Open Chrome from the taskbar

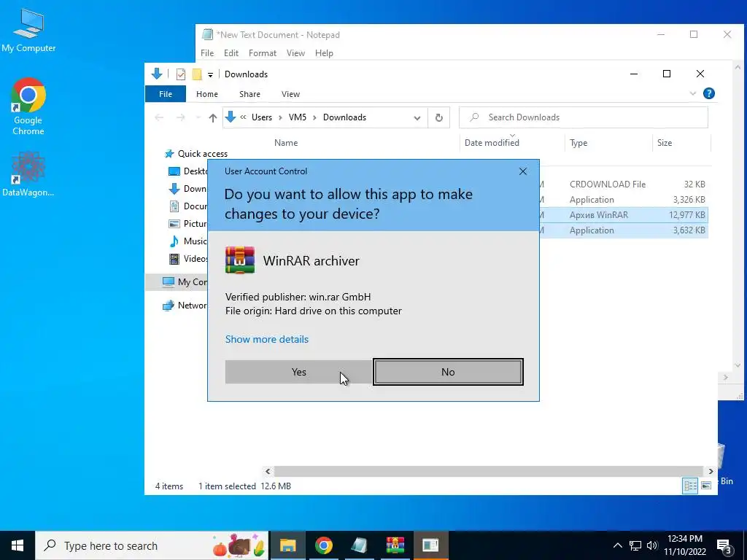323,545
